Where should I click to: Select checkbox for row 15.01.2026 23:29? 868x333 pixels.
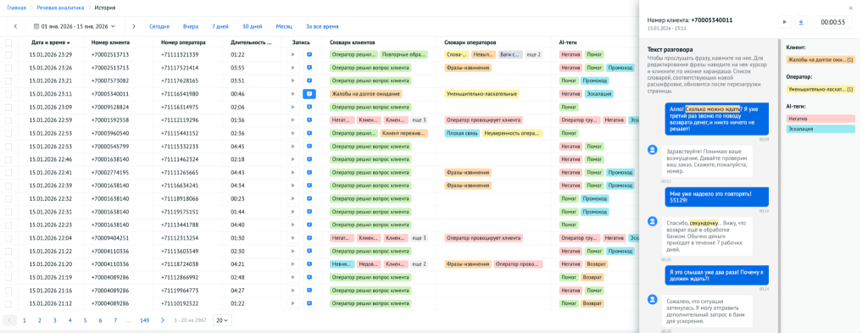click(x=8, y=55)
